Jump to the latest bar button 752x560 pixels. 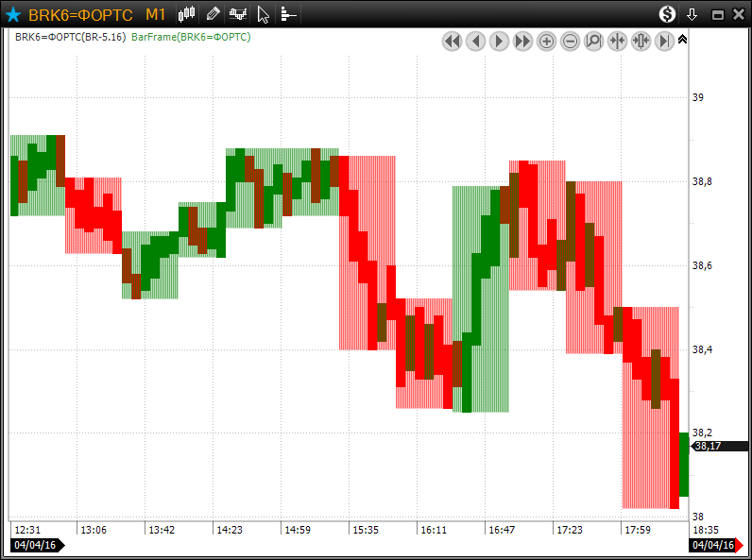[664, 41]
